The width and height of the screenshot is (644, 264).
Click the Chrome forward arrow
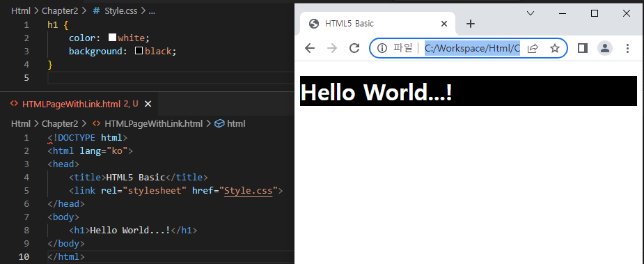point(332,48)
